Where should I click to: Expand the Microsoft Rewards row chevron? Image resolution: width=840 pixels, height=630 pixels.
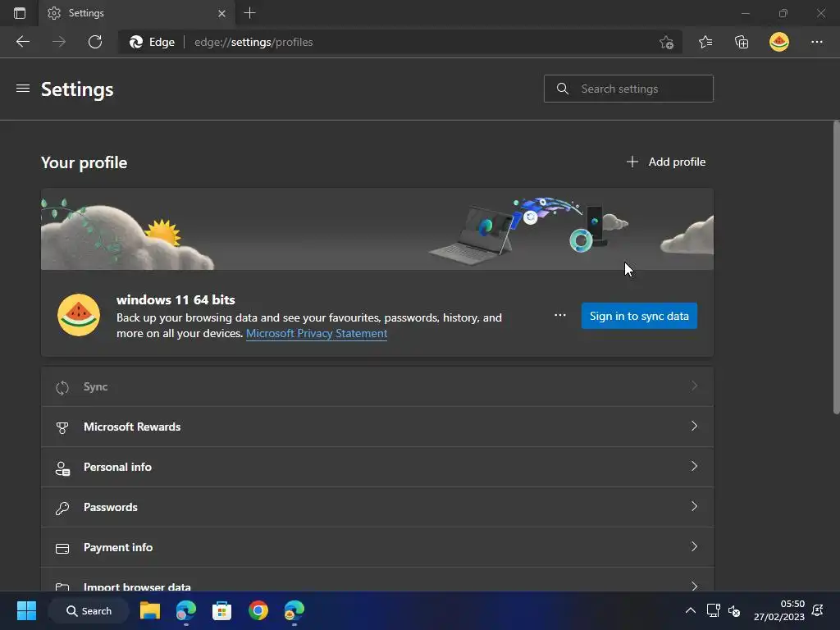coord(694,426)
